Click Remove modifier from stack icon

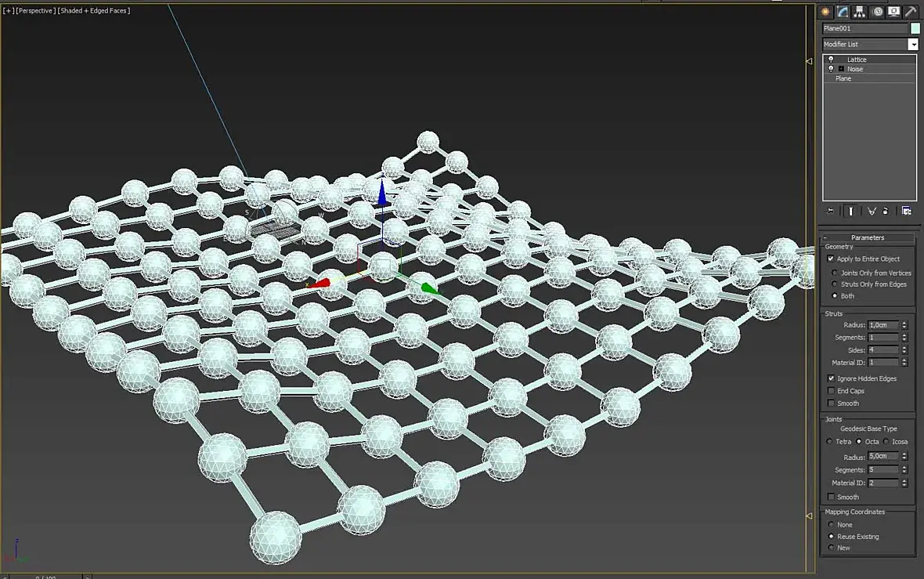coord(885,211)
